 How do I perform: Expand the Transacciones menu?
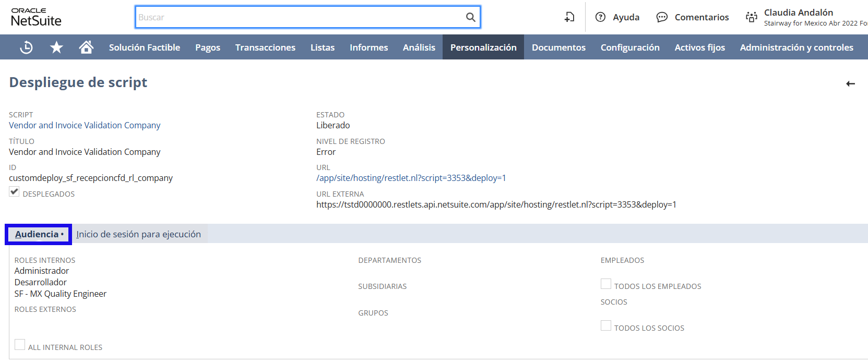coord(265,47)
